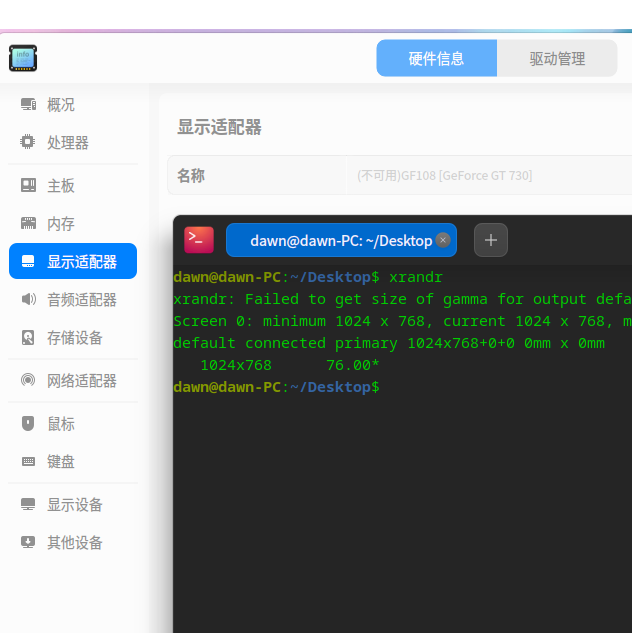Click the (不可用)GF108 [GeForce GT 730] value
The height and width of the screenshot is (633, 632).
[444, 176]
